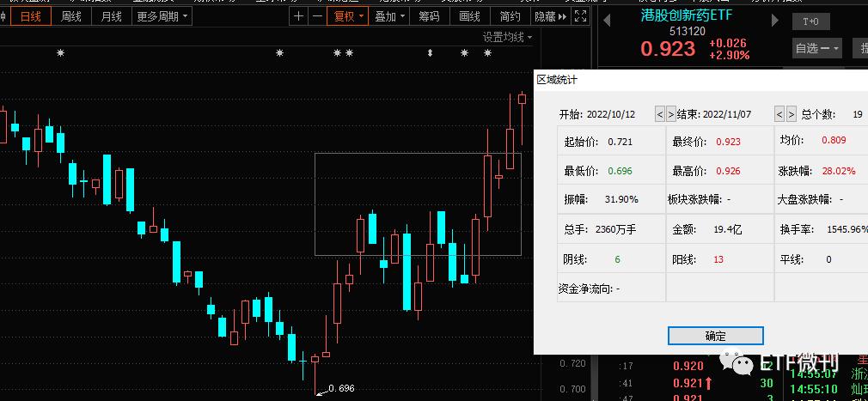
Task: Confirm the dialog with 确定 button
Action: (715, 336)
